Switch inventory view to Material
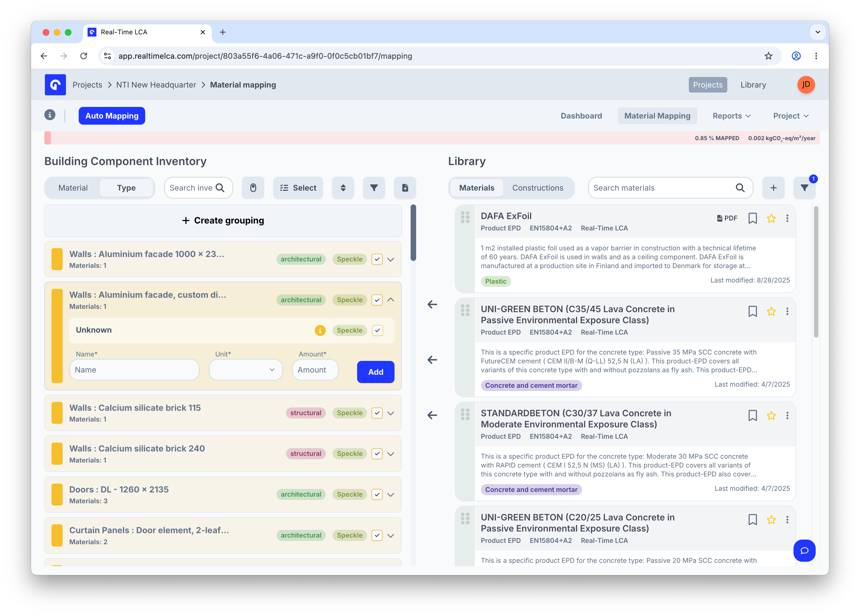Screen dimensions: 860x616 (73, 188)
